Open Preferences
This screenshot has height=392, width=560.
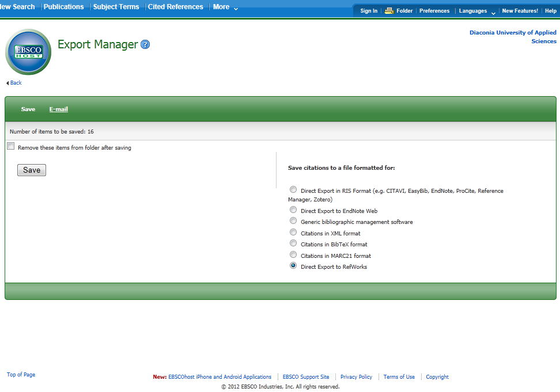point(434,11)
